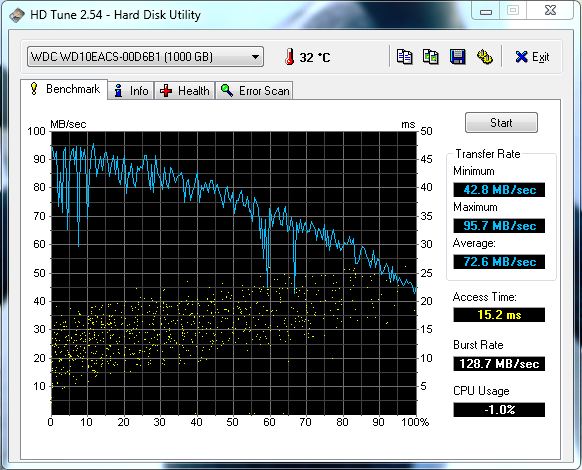Click the red thermometer temperature icon
The height and width of the screenshot is (470, 582).
point(290,57)
